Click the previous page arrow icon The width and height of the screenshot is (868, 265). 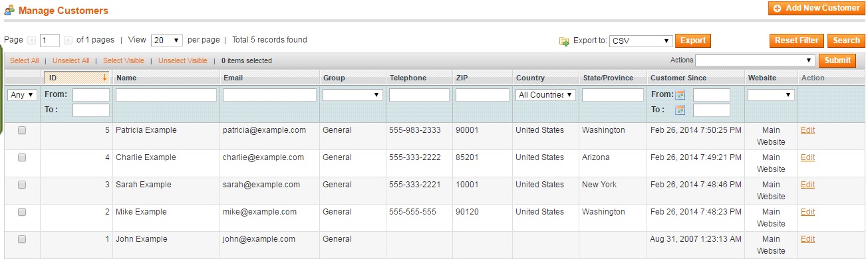pyautogui.click(x=32, y=41)
